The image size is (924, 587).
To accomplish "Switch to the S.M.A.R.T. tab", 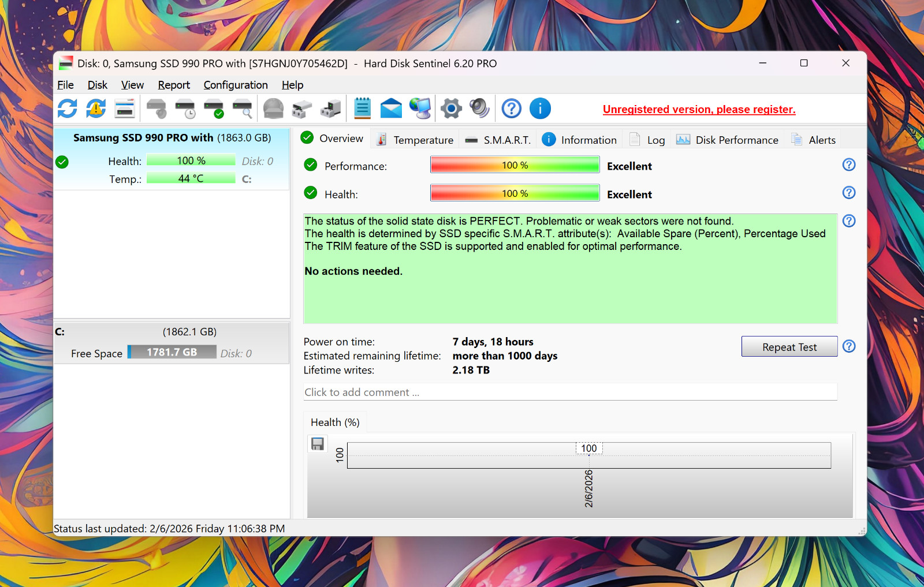I will 498,140.
